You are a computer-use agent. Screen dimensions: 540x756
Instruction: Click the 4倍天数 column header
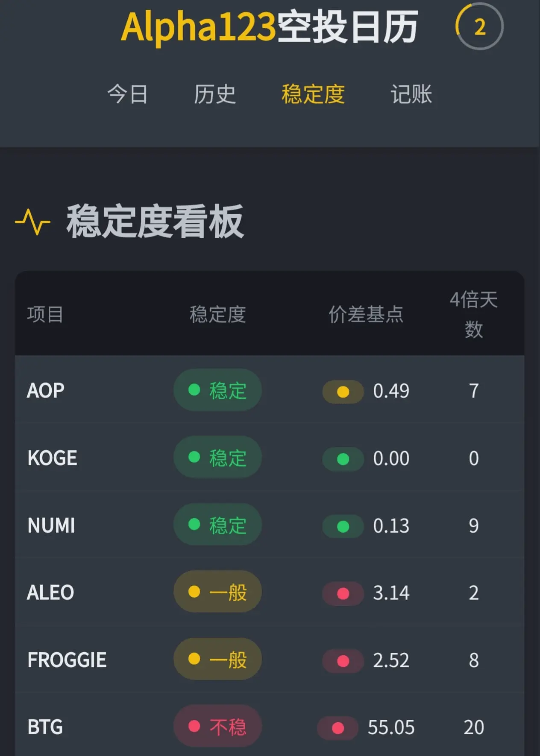coord(473,315)
